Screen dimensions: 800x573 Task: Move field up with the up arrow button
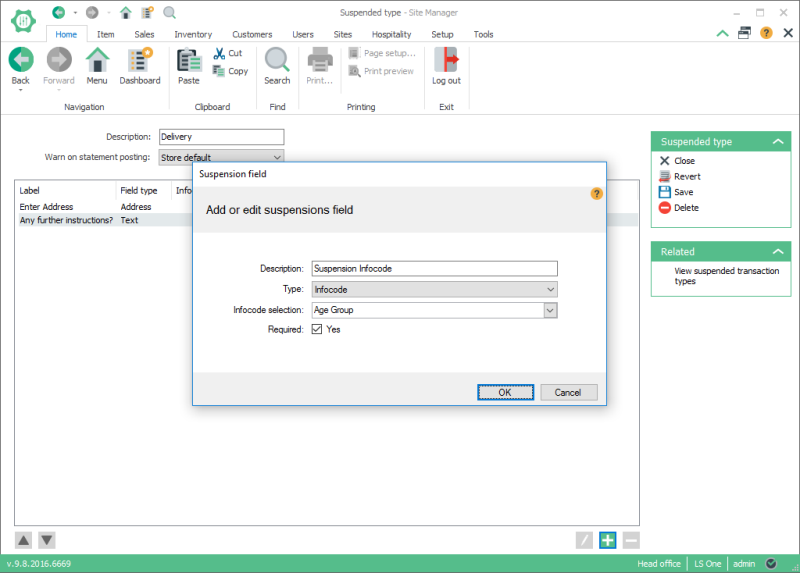23,540
